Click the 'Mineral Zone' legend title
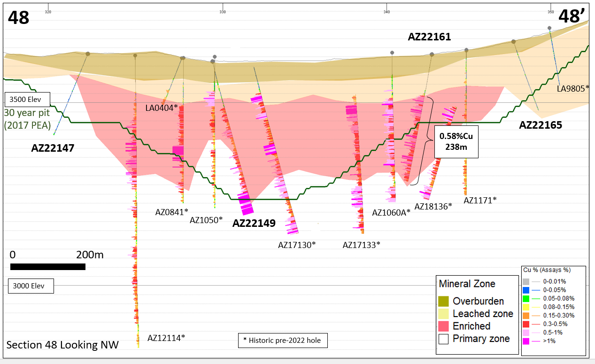595x364 pixels. [467, 284]
